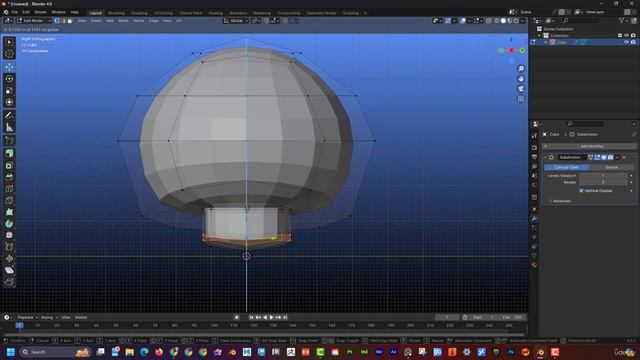
Task: Open the shading options dropdown arrow
Action: (x=523, y=20)
